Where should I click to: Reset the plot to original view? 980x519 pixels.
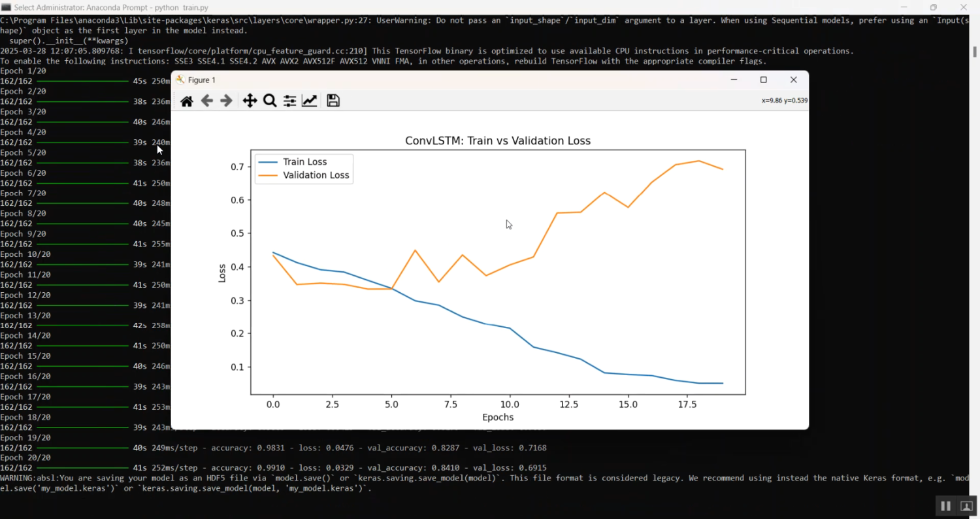pyautogui.click(x=187, y=101)
